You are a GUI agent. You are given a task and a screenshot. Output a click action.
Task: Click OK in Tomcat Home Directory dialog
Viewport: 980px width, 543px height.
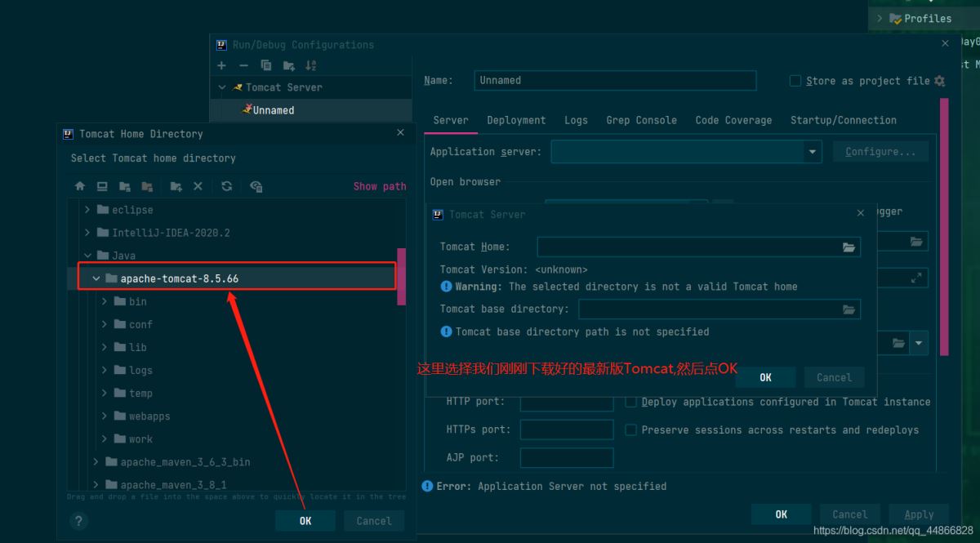tap(305, 521)
